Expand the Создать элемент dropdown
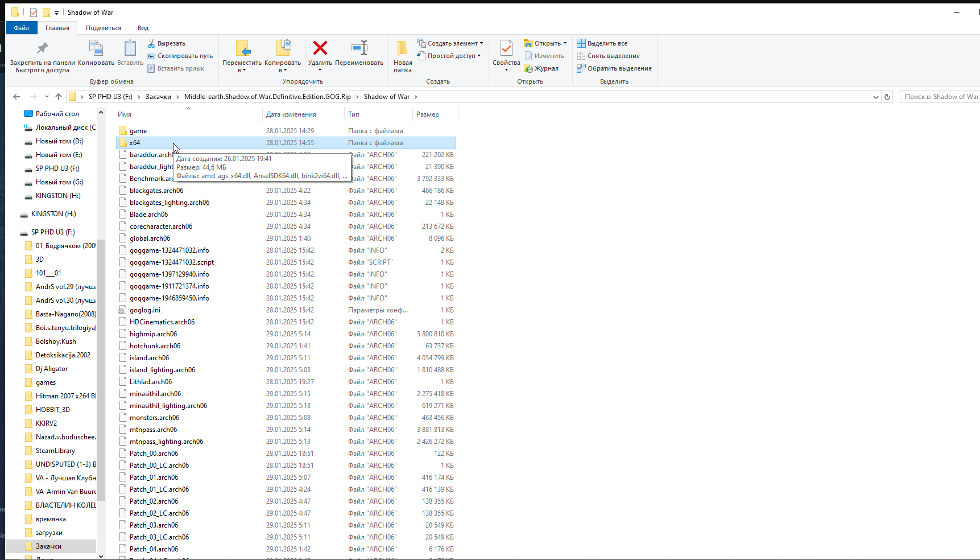The width and height of the screenshot is (980, 560). pyautogui.click(x=481, y=43)
